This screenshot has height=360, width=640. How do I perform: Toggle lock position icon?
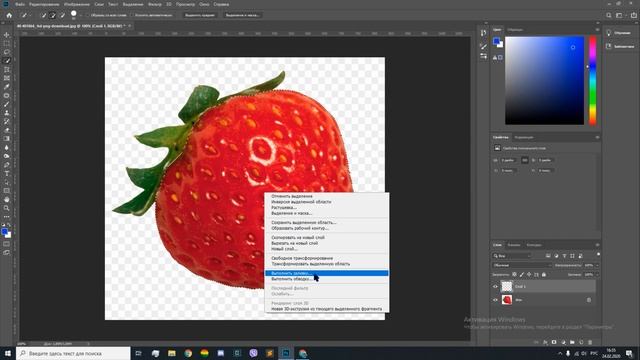tap(529, 275)
